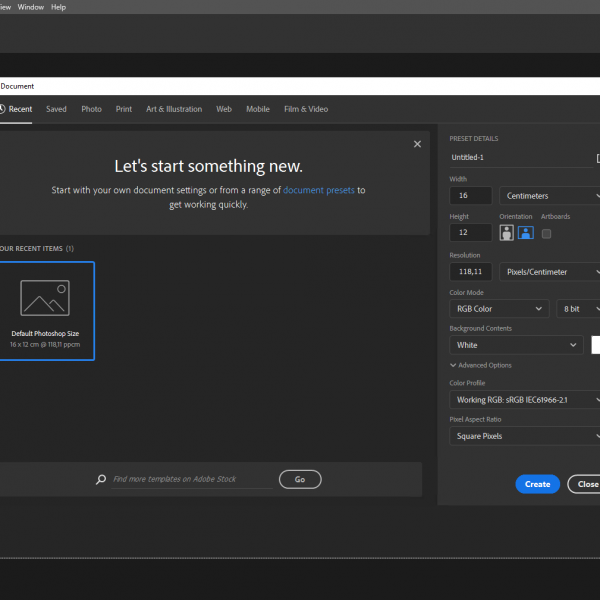Switch to the Mobile tab

258,109
